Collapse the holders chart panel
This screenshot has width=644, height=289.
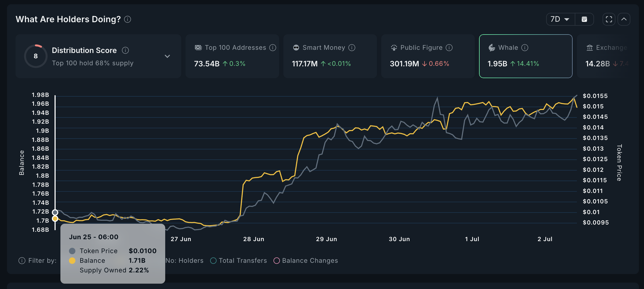click(624, 19)
